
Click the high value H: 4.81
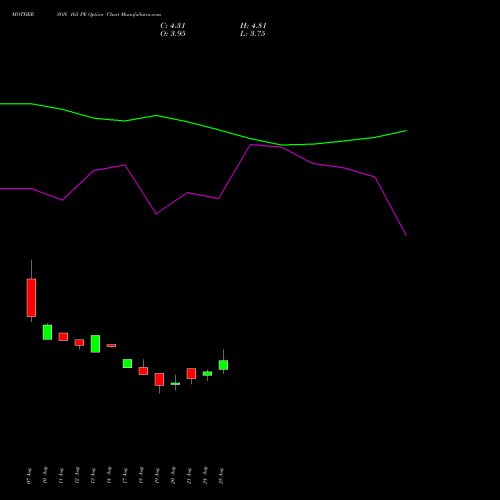(x=253, y=26)
